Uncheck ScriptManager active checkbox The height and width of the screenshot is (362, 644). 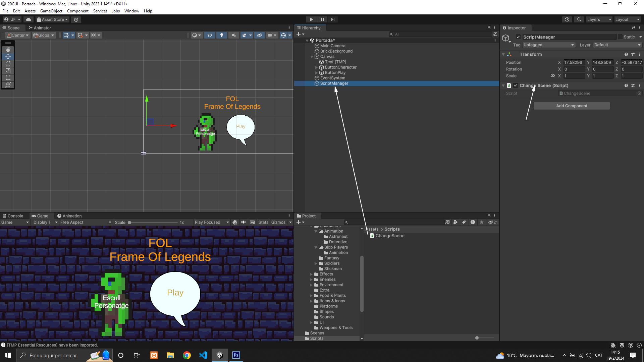518,37
